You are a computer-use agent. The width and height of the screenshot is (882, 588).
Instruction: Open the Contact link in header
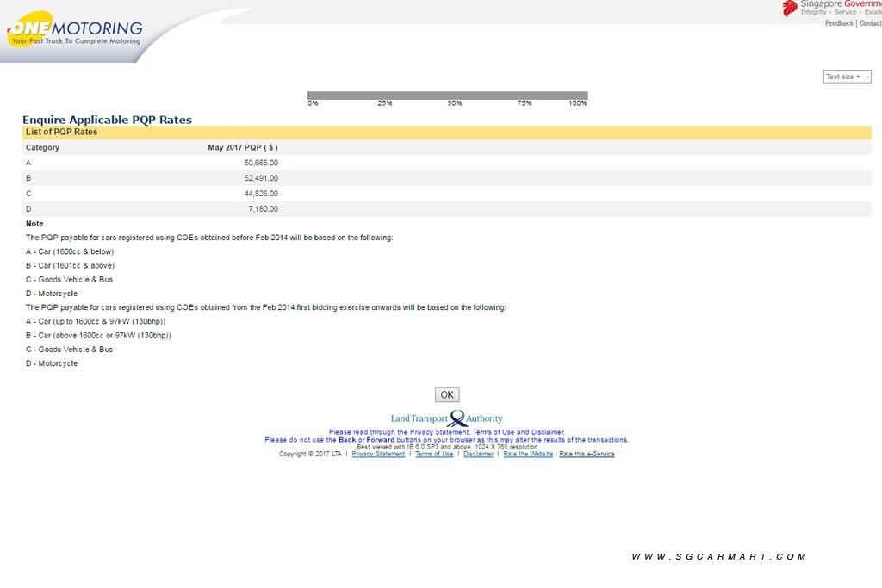[x=870, y=23]
